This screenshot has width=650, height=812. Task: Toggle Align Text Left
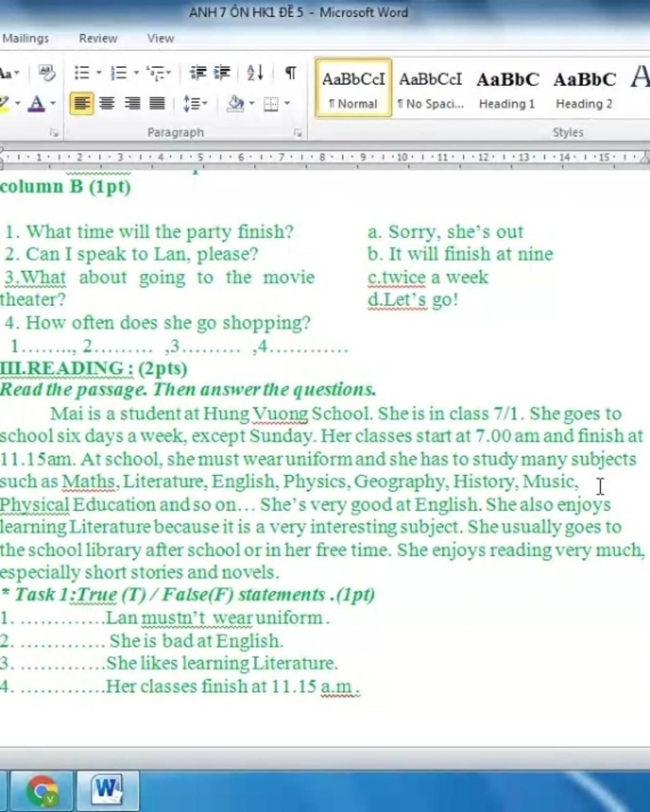81,103
